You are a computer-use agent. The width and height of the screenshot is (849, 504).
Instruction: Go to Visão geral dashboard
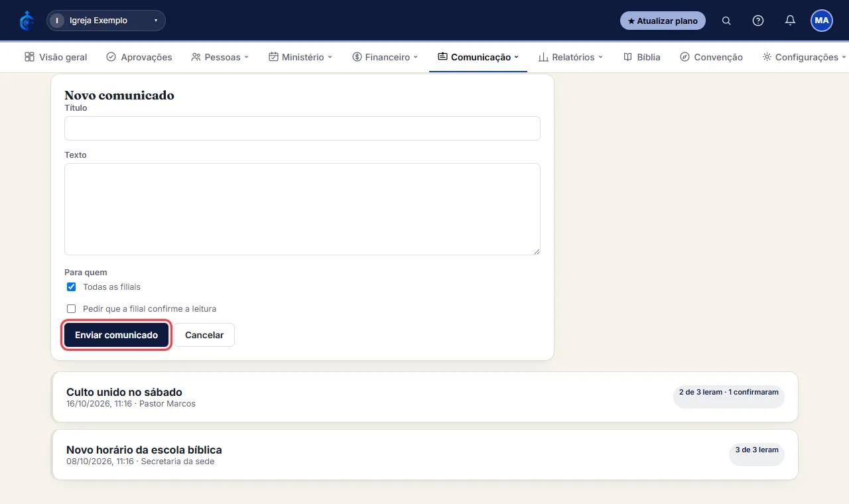coord(56,57)
